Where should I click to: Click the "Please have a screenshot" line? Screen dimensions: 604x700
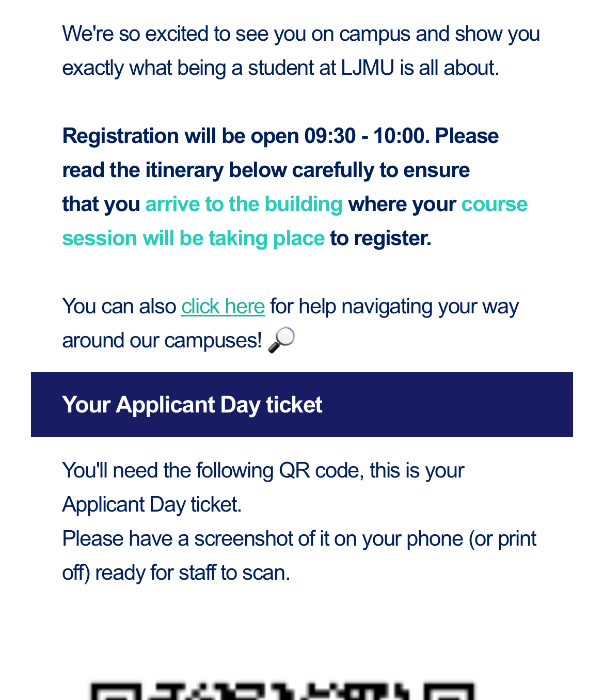point(299,539)
